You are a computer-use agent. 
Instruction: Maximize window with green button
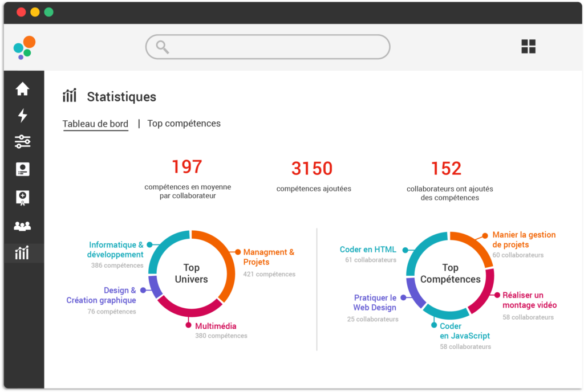[x=49, y=13]
